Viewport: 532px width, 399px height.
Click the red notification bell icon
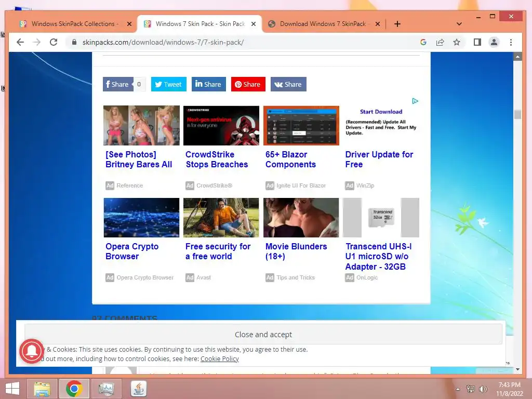click(32, 351)
